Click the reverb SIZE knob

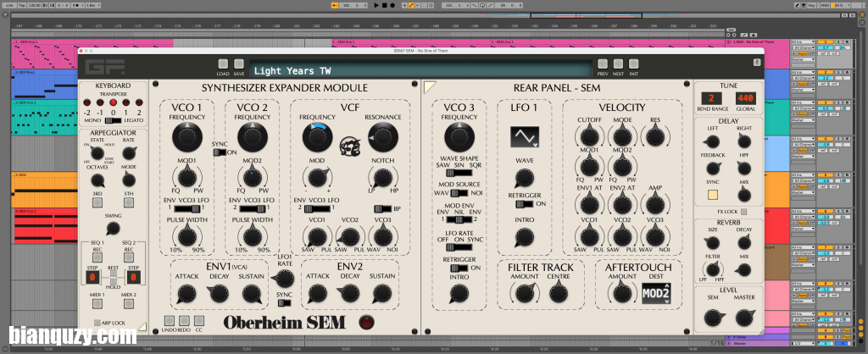pos(712,242)
